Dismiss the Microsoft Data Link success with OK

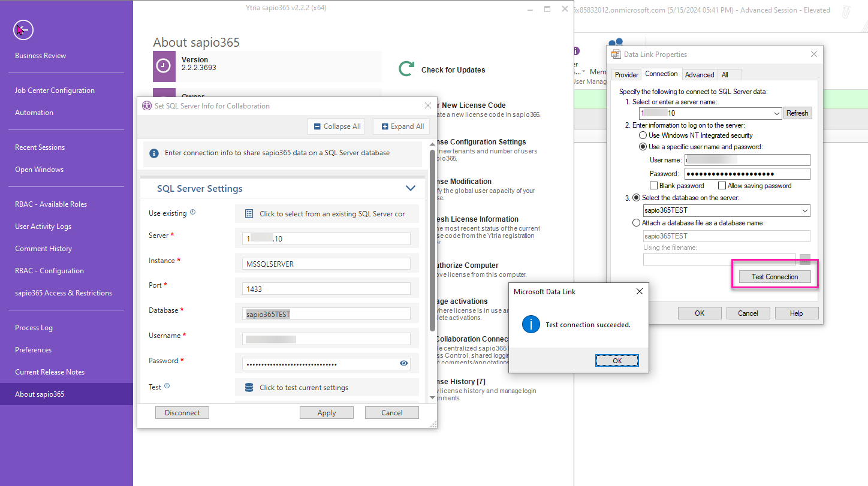[617, 360]
